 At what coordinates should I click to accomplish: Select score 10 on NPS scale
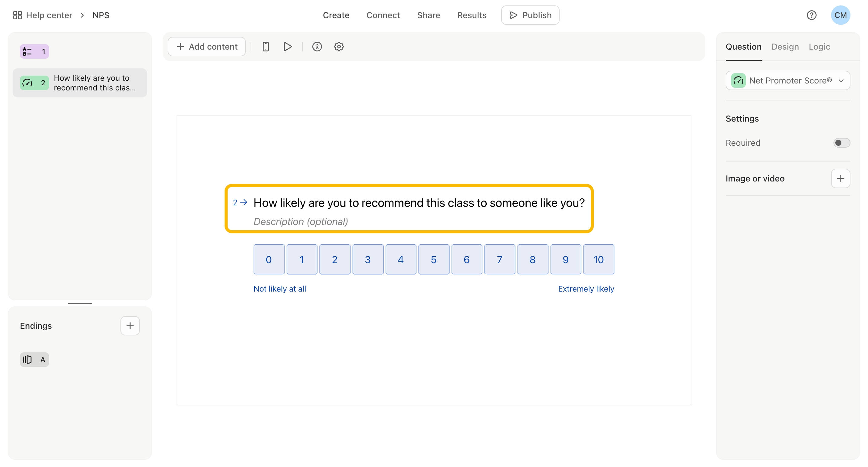[x=599, y=259]
